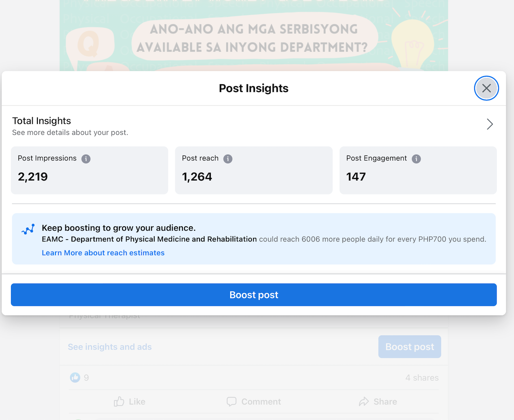Click the small Boost post button under the post
The height and width of the screenshot is (420, 514).
(409, 347)
